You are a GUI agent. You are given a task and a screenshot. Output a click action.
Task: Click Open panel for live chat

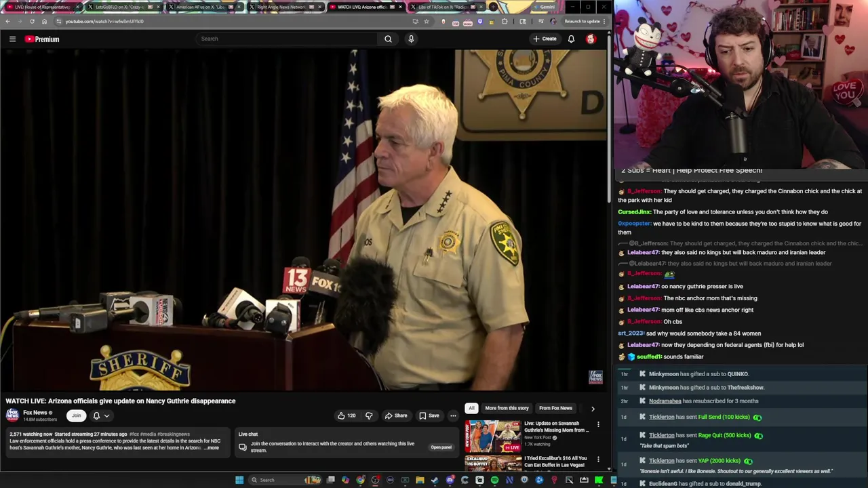tap(441, 447)
